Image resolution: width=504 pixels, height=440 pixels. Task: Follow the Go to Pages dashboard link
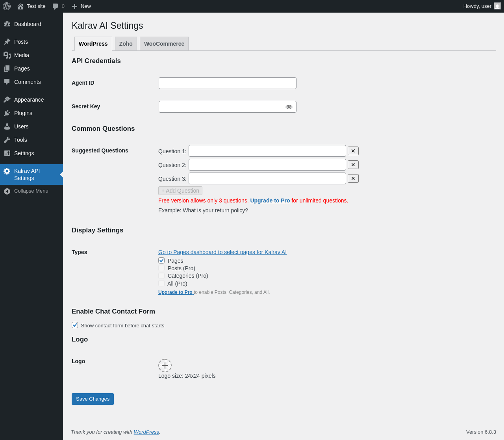222,252
